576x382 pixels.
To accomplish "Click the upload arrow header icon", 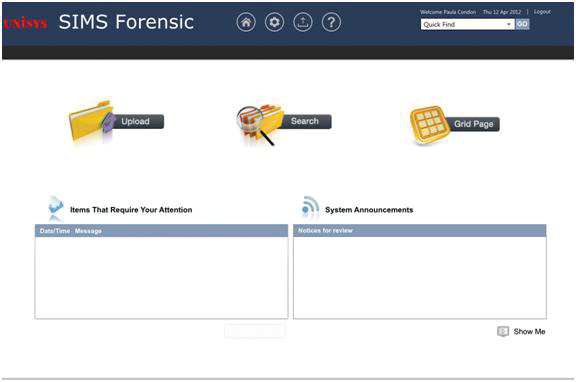I will point(303,22).
